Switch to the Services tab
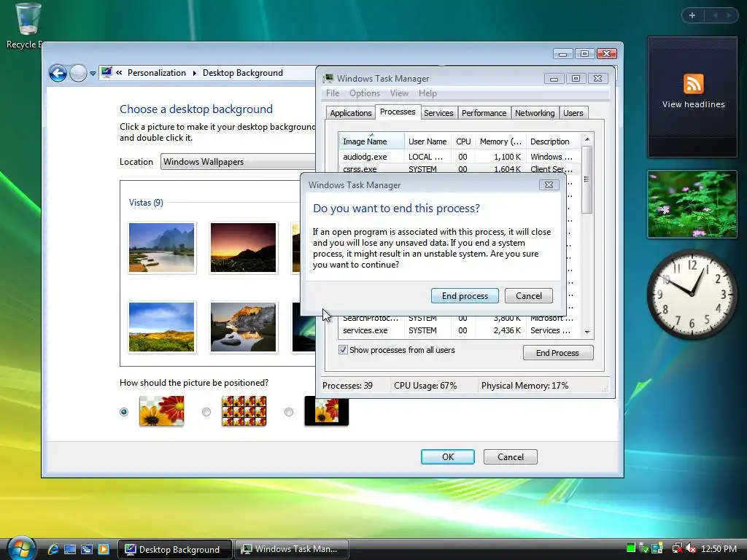747x560 pixels. (x=438, y=113)
